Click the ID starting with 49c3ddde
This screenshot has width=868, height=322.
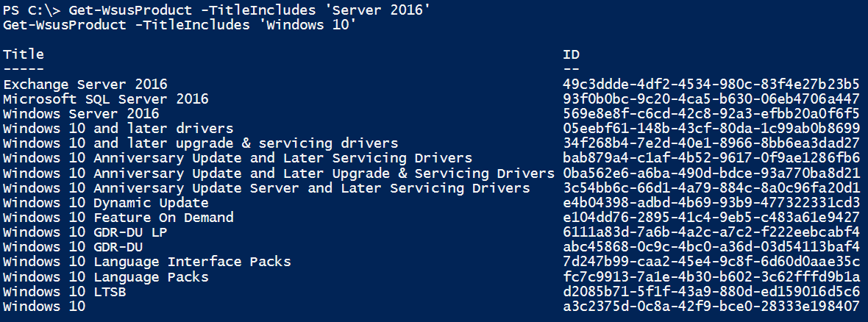coord(711,84)
